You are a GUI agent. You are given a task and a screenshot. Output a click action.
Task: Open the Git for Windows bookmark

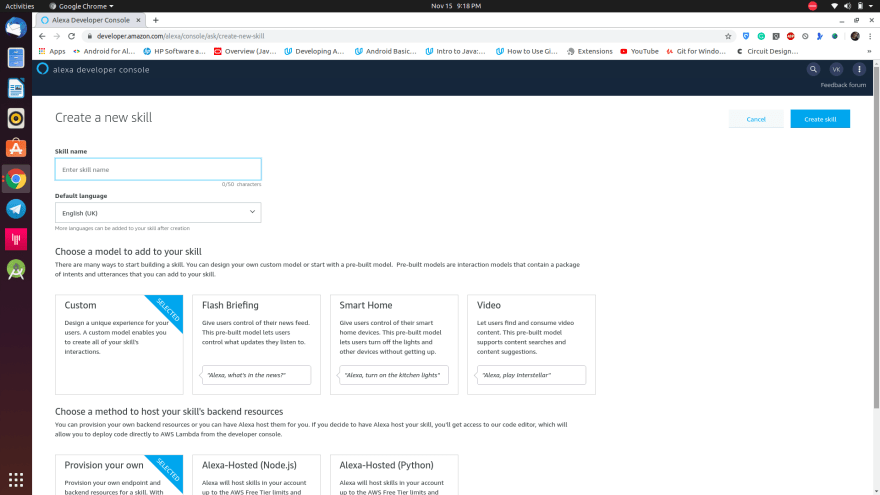(x=696, y=51)
